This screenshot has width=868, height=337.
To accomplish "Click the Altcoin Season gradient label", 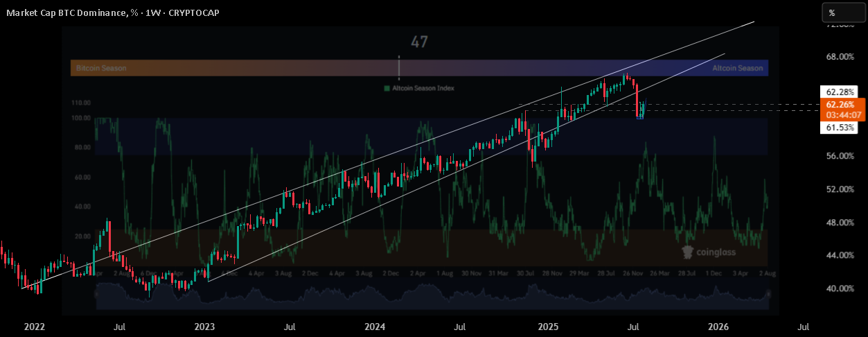I will 737,68.
